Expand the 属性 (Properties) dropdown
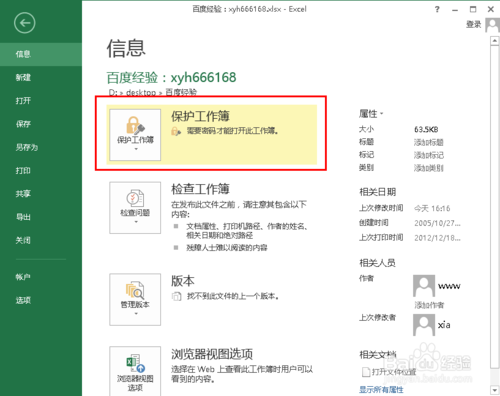The width and height of the screenshot is (500, 396). pyautogui.click(x=371, y=114)
